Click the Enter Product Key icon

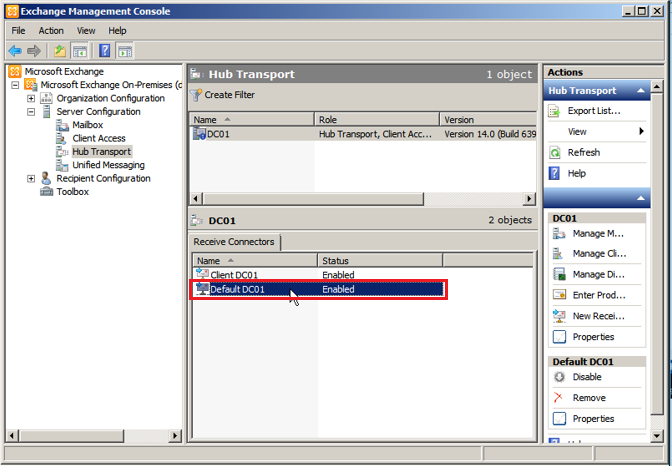coord(559,295)
